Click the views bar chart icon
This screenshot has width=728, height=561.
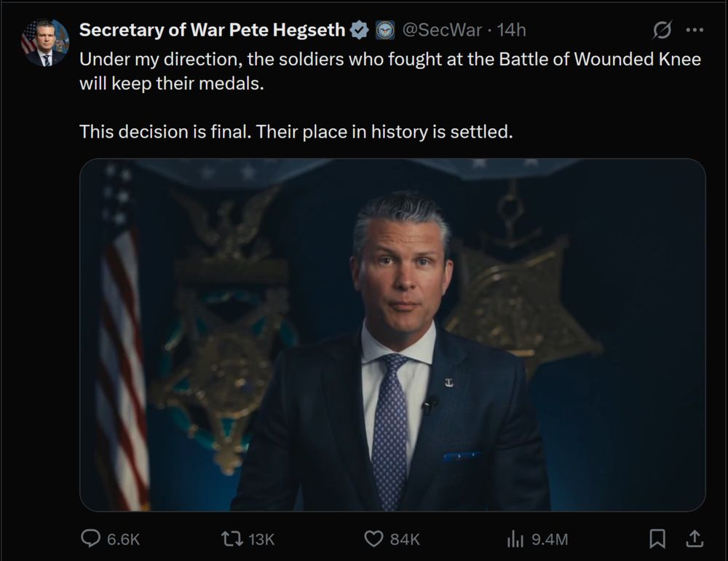click(515, 538)
